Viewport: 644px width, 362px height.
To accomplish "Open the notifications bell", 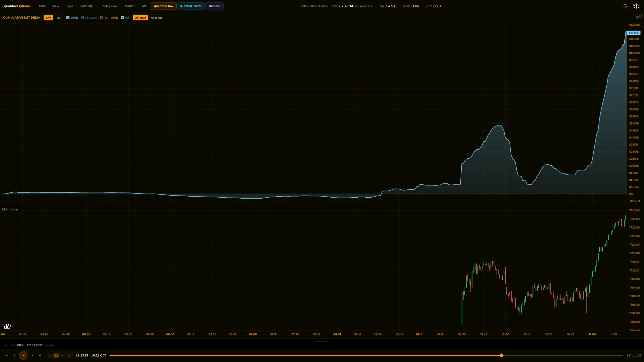I will pos(625,6).
